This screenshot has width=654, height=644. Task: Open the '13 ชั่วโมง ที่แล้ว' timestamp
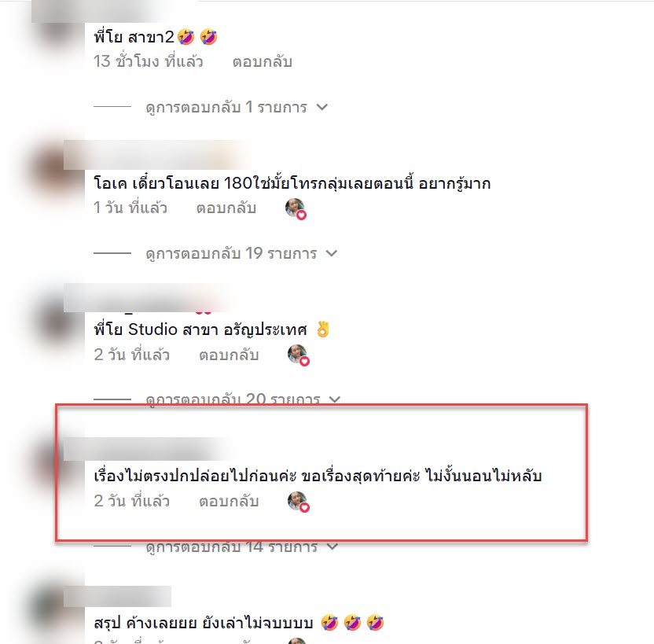click(x=148, y=62)
